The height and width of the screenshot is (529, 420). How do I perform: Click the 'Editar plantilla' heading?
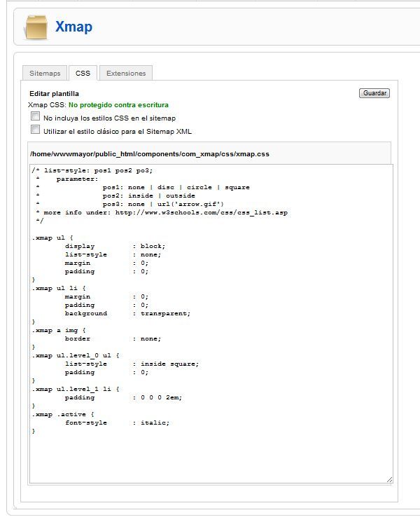tap(55, 93)
